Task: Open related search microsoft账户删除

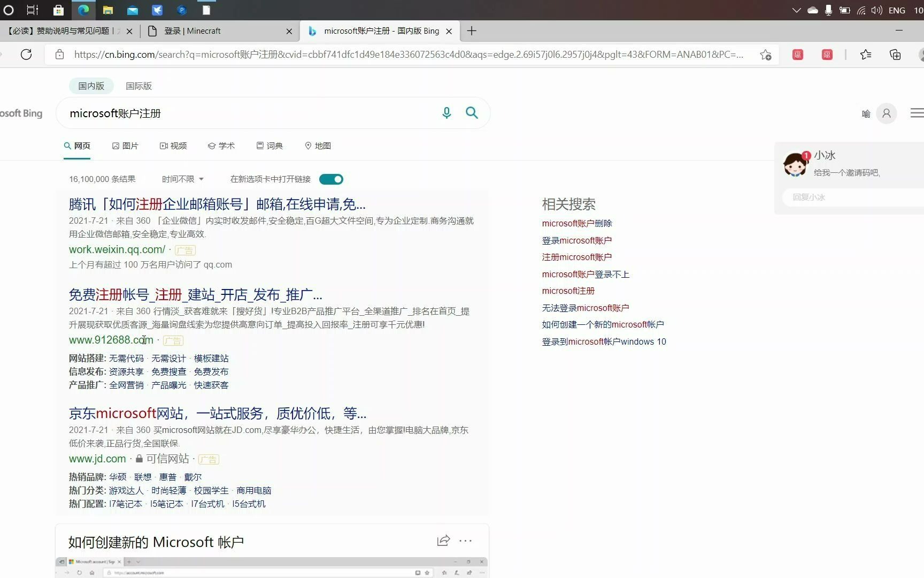Action: [577, 223]
